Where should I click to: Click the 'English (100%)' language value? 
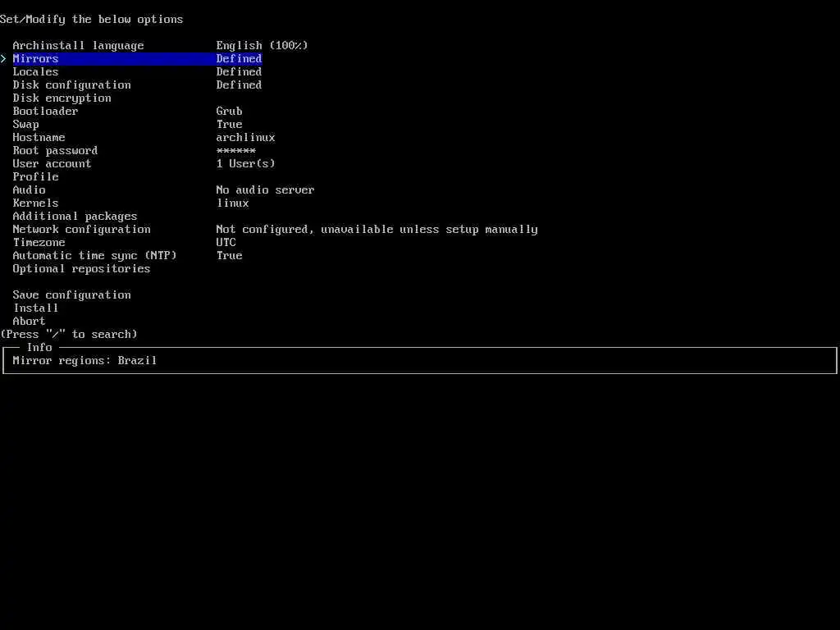[x=262, y=46]
